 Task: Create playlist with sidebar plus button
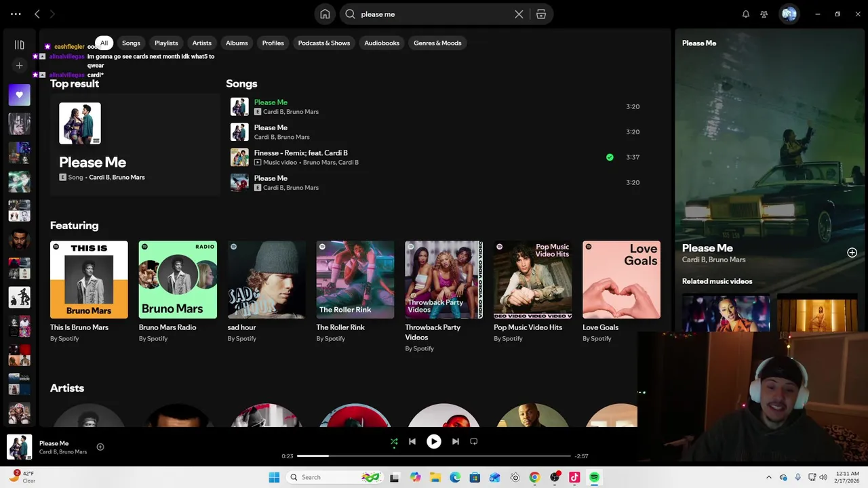point(19,66)
